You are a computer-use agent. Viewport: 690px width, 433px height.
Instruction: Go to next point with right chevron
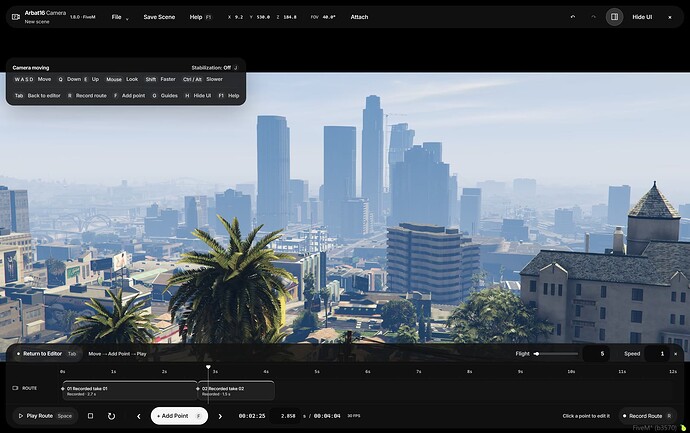(220, 416)
